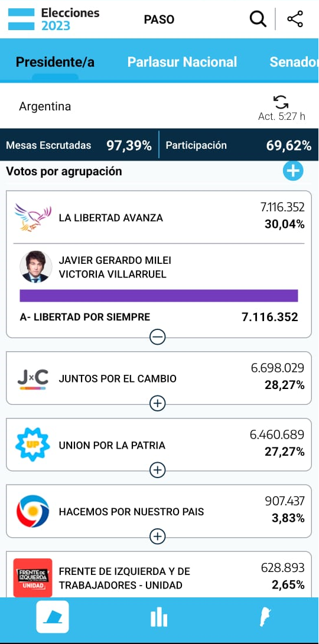The width and height of the screenshot is (319, 644).
Task: Open the Senadores tab
Action: coord(294,62)
